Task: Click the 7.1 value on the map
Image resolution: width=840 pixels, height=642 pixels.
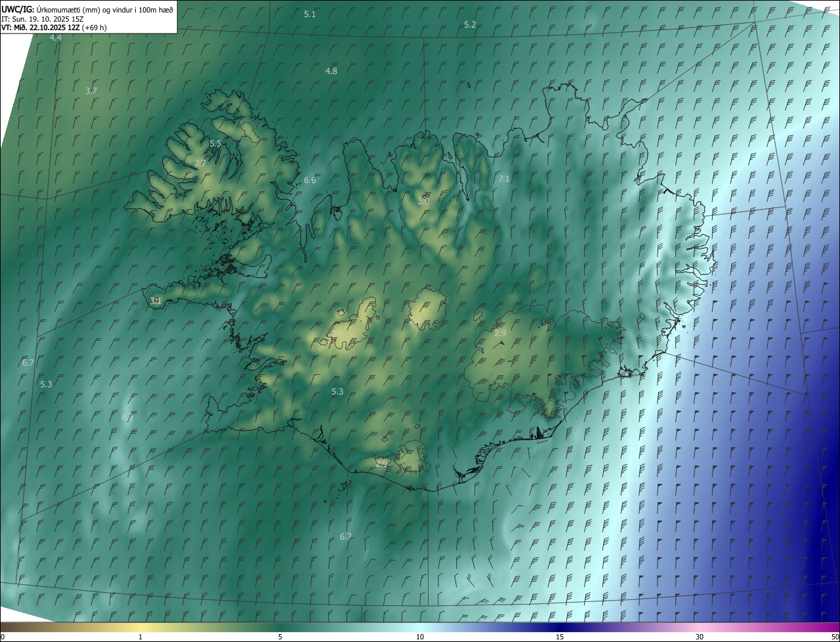Action: coord(504,179)
